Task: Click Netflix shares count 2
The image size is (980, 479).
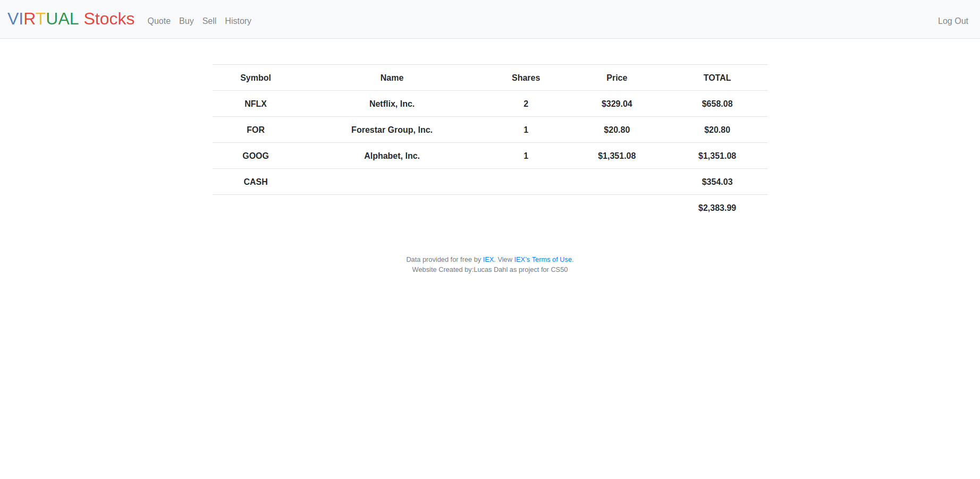Action: pyautogui.click(x=526, y=104)
